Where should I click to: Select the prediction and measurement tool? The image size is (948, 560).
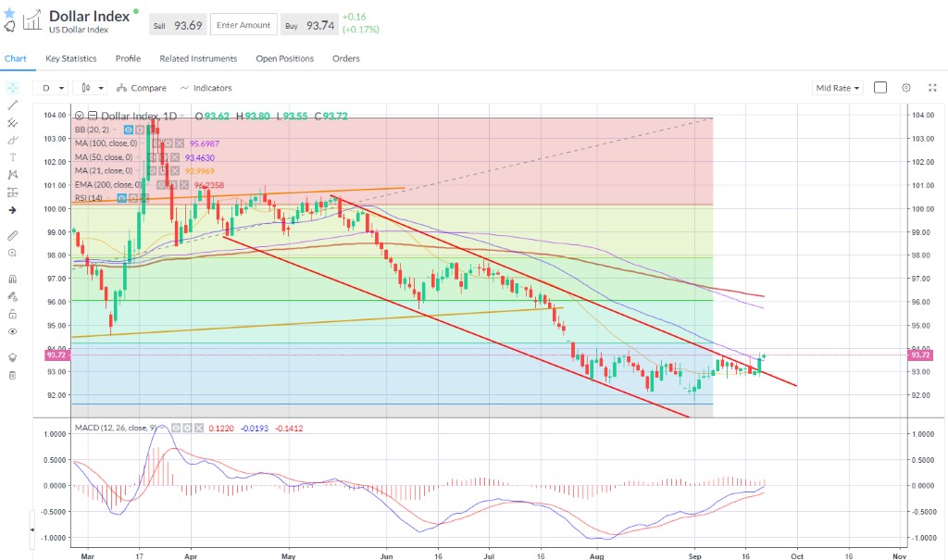coord(12,193)
